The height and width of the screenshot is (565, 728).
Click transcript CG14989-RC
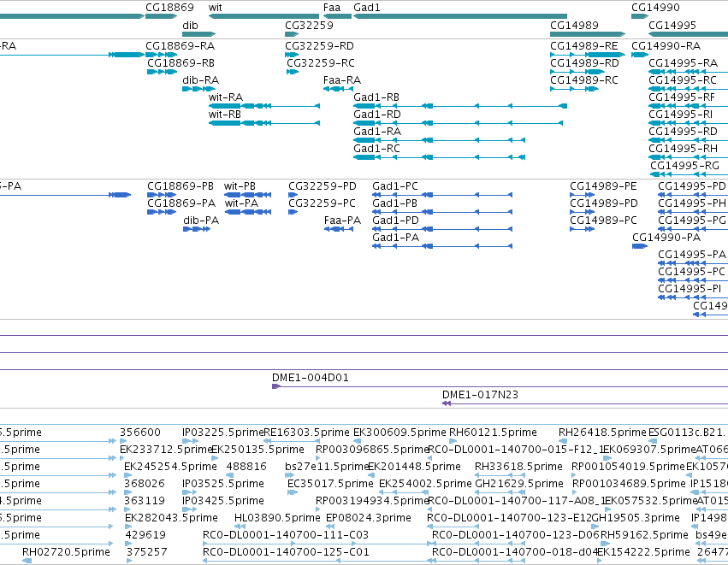coord(574,89)
